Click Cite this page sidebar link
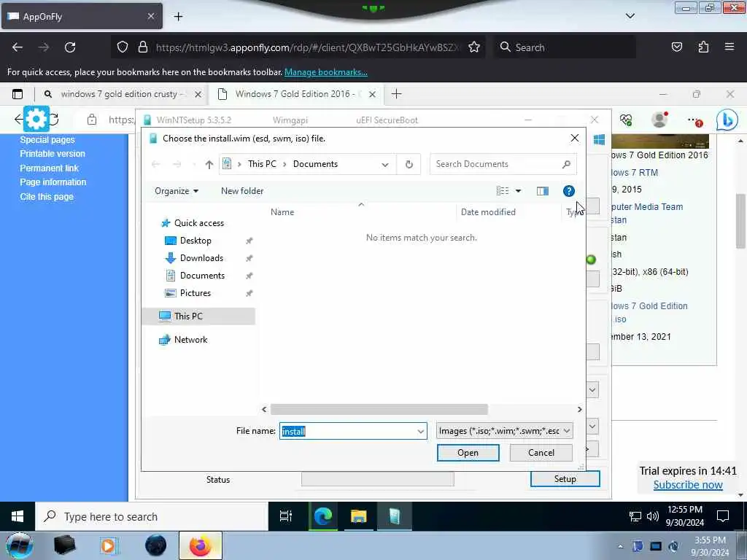Screen dimensions: 747x560 coord(47,197)
